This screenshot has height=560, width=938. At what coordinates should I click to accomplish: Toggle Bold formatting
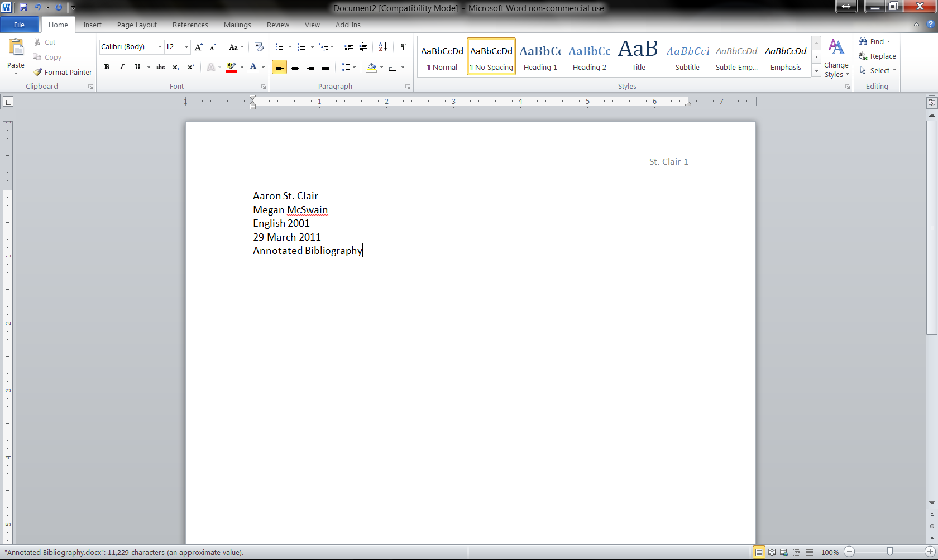click(x=107, y=67)
